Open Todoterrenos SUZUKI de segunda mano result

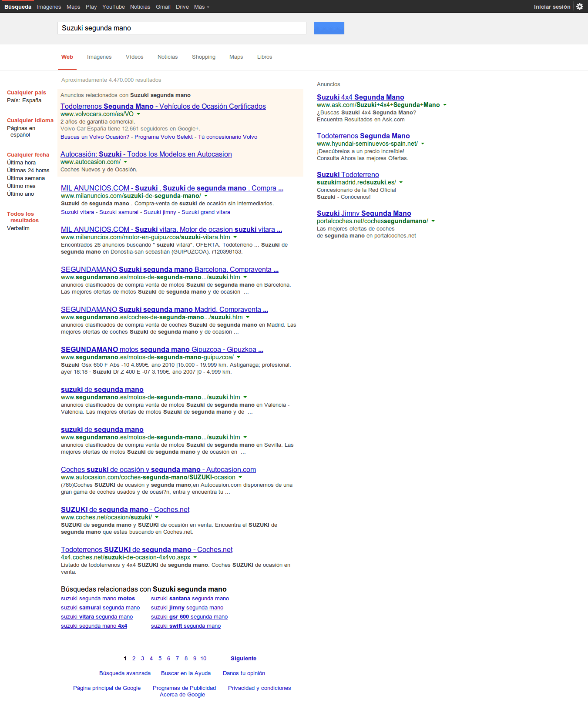click(x=147, y=549)
